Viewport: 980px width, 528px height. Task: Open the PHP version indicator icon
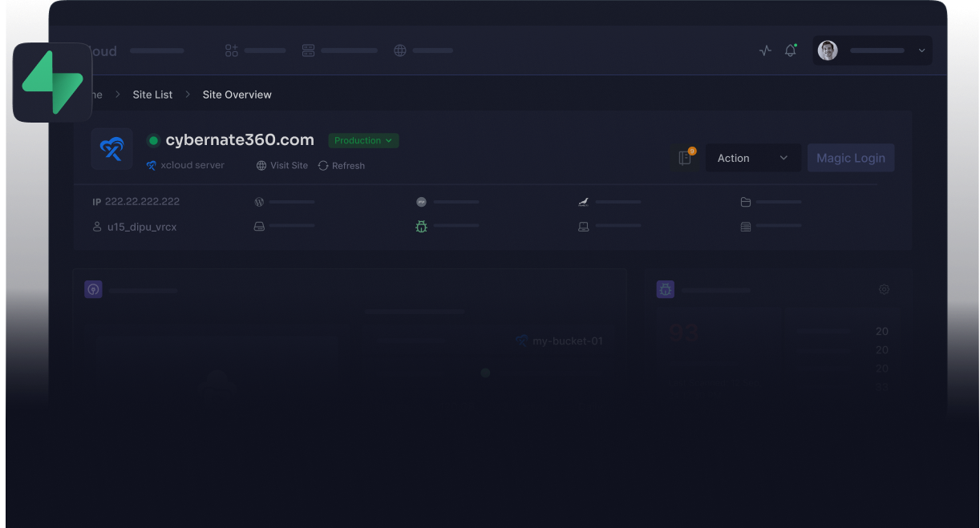tap(421, 202)
